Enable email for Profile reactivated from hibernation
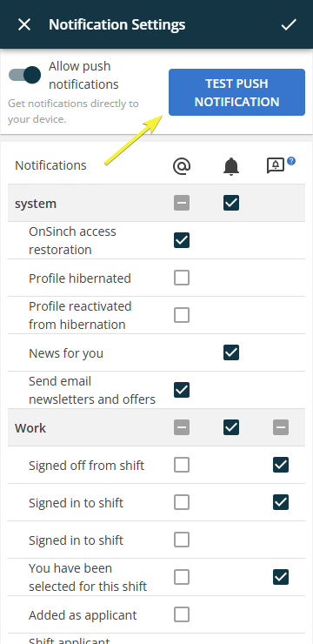 [182, 315]
